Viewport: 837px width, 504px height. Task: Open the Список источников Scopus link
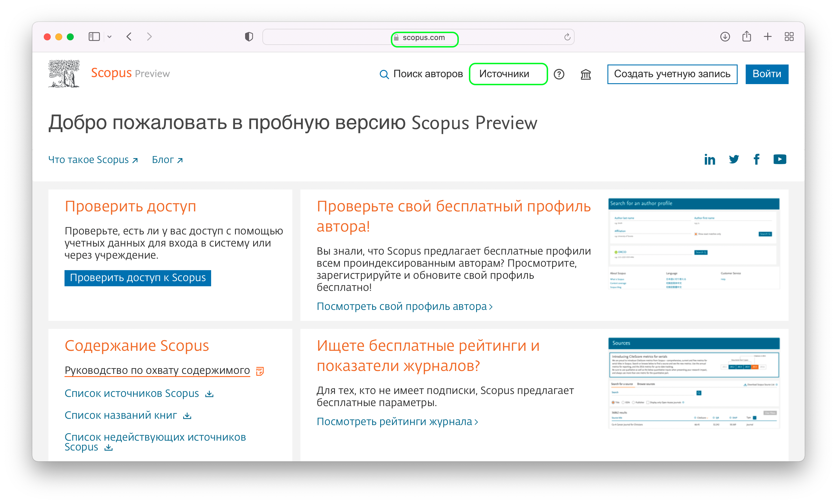pos(132,393)
